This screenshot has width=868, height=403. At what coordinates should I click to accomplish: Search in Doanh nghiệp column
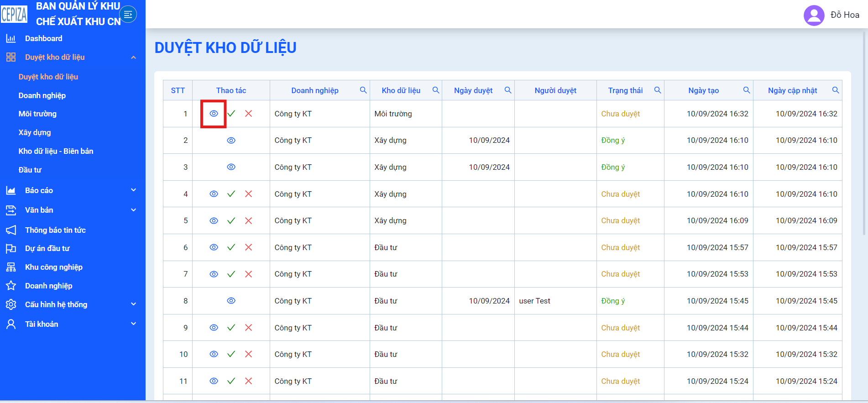click(363, 90)
